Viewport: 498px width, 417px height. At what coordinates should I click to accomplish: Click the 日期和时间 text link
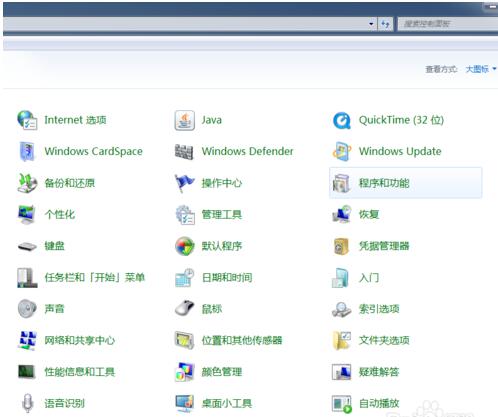[227, 277]
